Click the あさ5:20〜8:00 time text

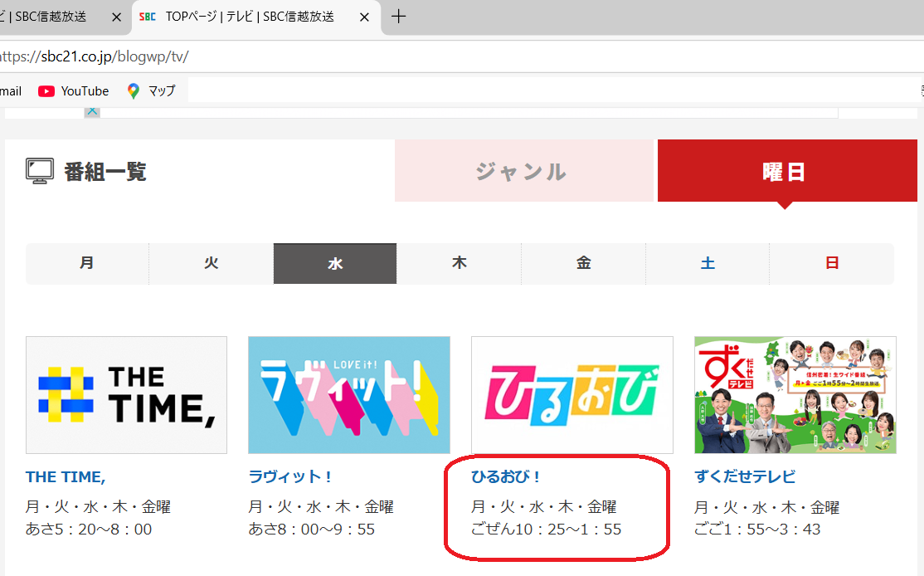coord(89,530)
